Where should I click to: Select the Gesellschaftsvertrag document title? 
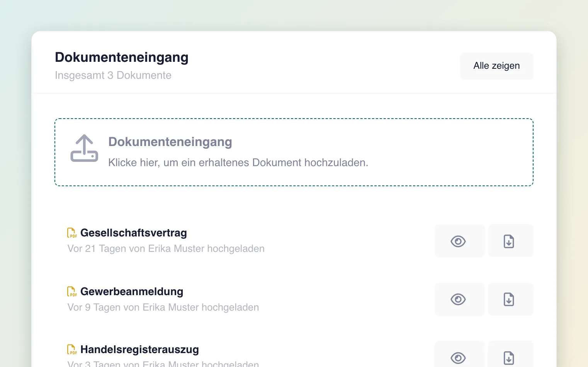[134, 233]
